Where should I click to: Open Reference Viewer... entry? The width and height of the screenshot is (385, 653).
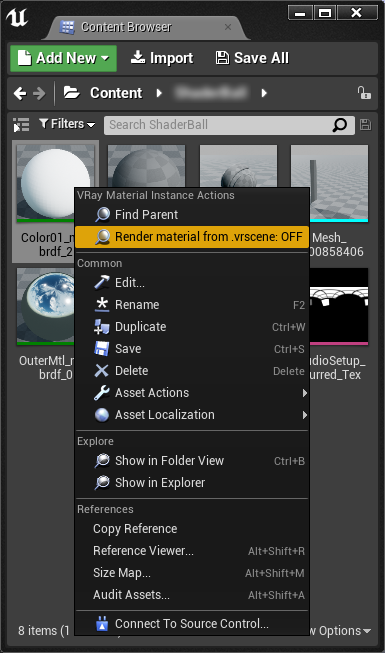click(192, 551)
